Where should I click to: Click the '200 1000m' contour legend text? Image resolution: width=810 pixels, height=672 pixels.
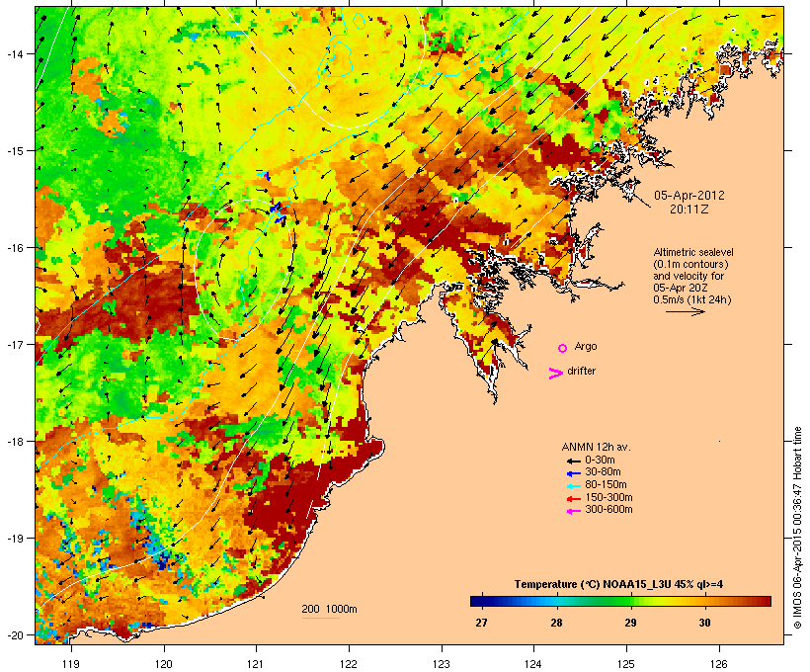pyautogui.click(x=329, y=609)
